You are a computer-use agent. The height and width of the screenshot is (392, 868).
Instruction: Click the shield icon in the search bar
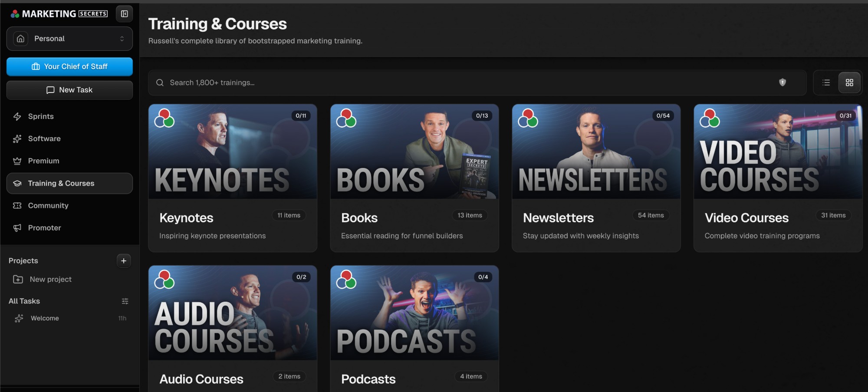[x=782, y=82]
